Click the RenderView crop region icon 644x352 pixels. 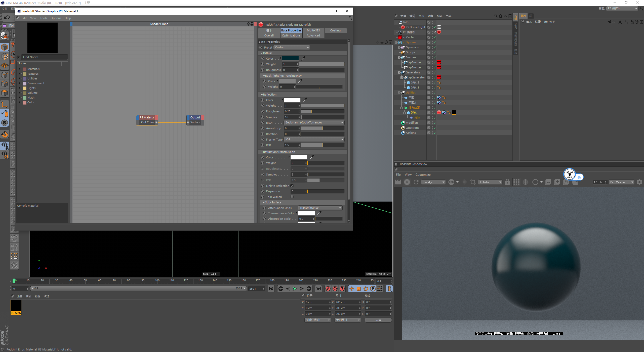[x=473, y=182]
